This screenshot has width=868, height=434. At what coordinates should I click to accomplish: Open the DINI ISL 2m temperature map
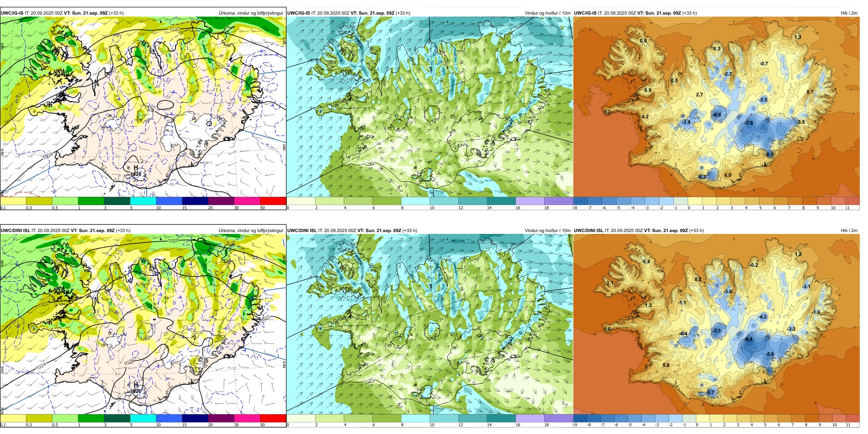pos(716,324)
